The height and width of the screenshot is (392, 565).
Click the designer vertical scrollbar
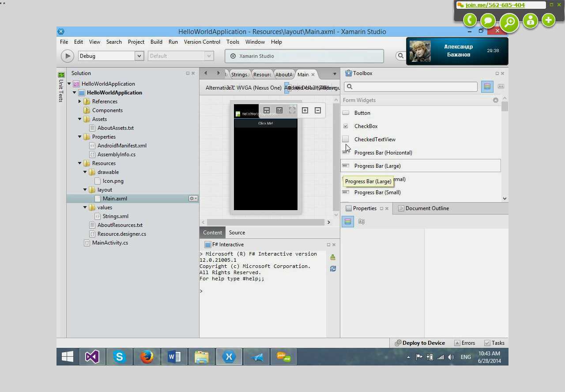click(x=336, y=157)
